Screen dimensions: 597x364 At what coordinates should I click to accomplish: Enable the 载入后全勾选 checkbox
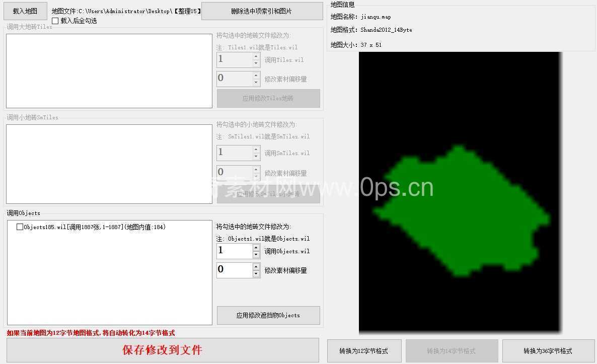coord(55,21)
